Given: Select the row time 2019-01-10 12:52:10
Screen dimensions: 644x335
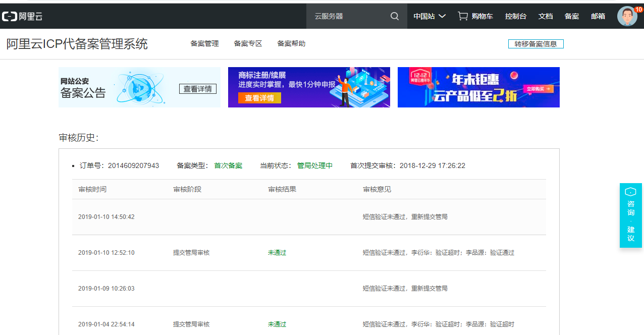Looking at the screenshot, I should [106, 253].
